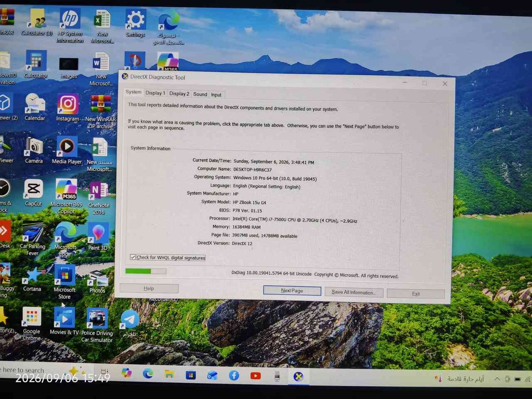Toggle Check for WHQL digital signatures checkbox
Viewport: 532px width, 399px height.
tap(133, 257)
